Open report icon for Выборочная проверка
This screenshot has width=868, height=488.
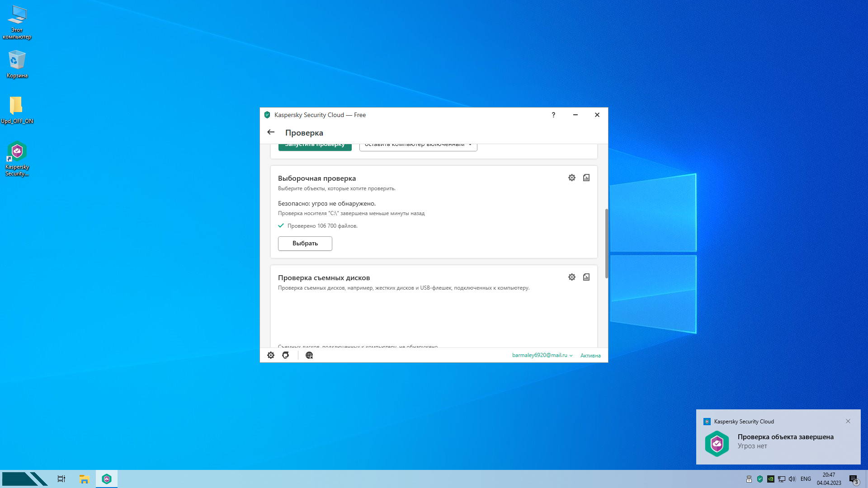point(586,178)
